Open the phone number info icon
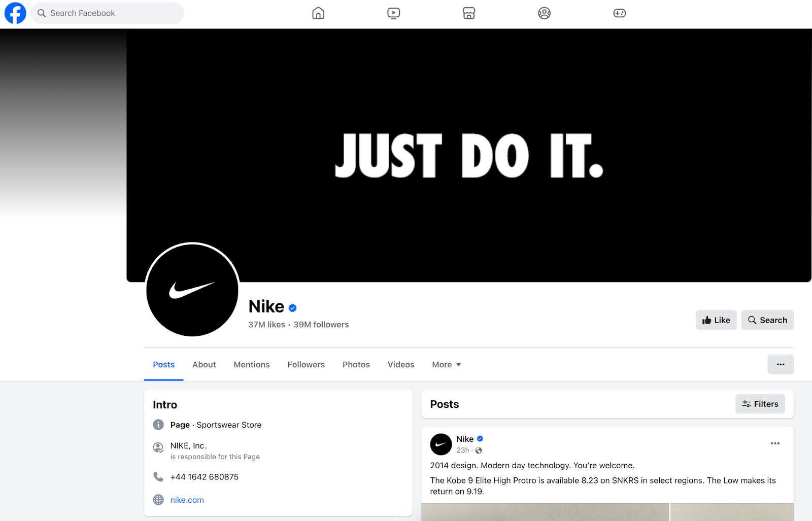The width and height of the screenshot is (812, 521). 158,476
